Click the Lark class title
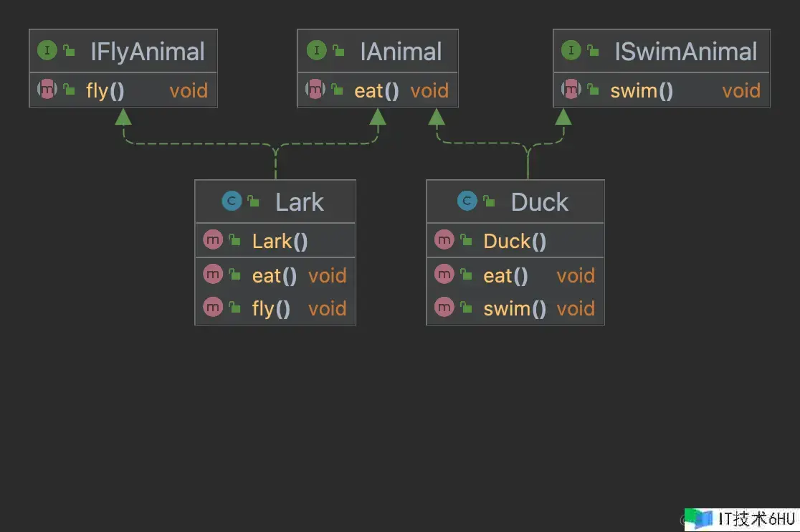The height and width of the screenshot is (532, 800). coord(300,202)
